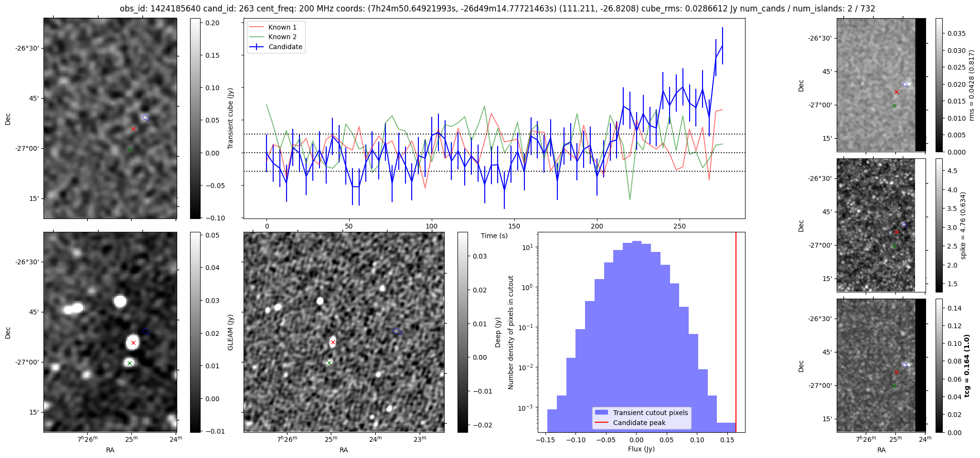Click the green x marker in the rms map

tap(894, 105)
